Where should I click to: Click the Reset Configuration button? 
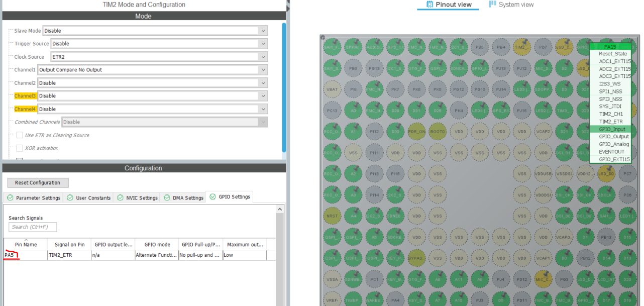pyautogui.click(x=38, y=183)
